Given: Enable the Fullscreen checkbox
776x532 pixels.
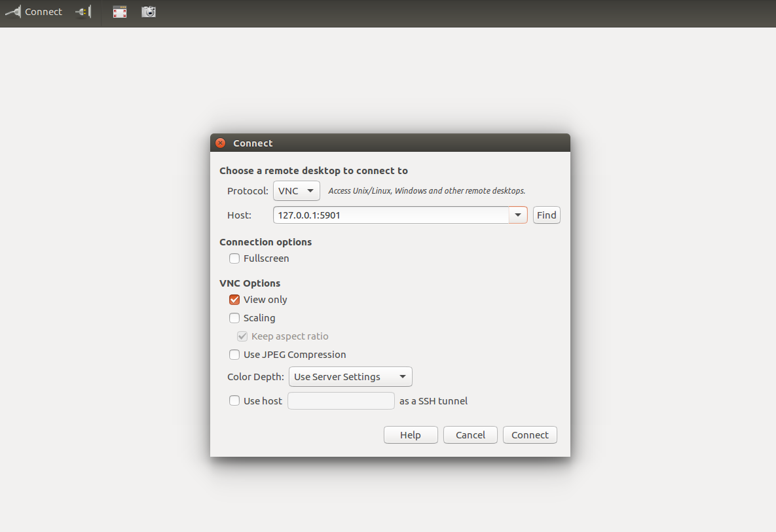Looking at the screenshot, I should pos(234,258).
